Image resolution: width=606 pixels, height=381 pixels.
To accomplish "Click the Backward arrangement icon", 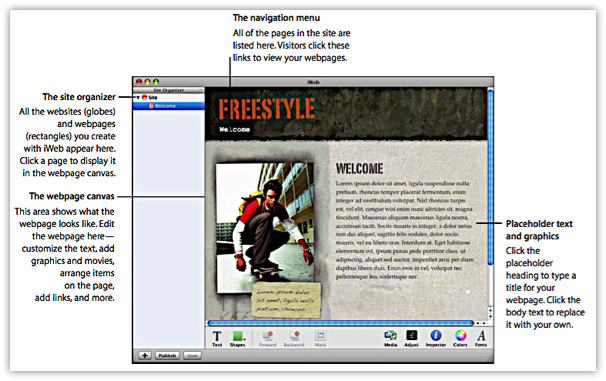I will click(x=294, y=338).
